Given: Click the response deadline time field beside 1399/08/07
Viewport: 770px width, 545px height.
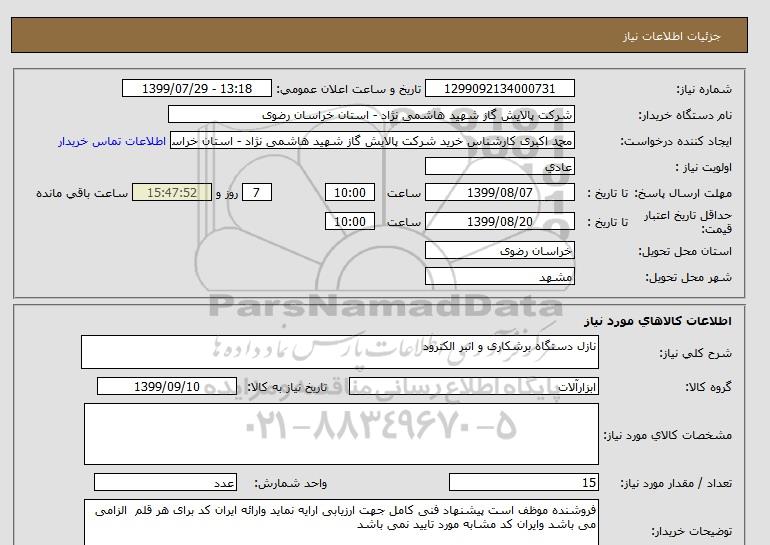Looking at the screenshot, I should tap(350, 192).
